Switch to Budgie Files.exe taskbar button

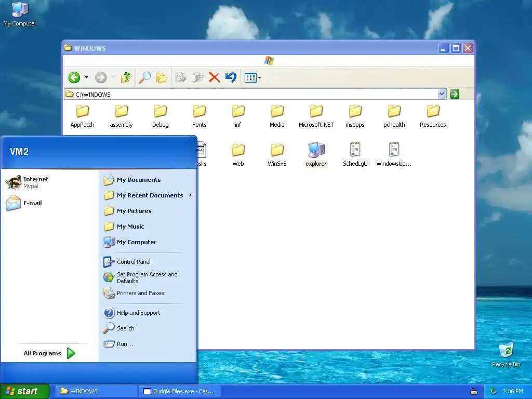click(x=180, y=391)
